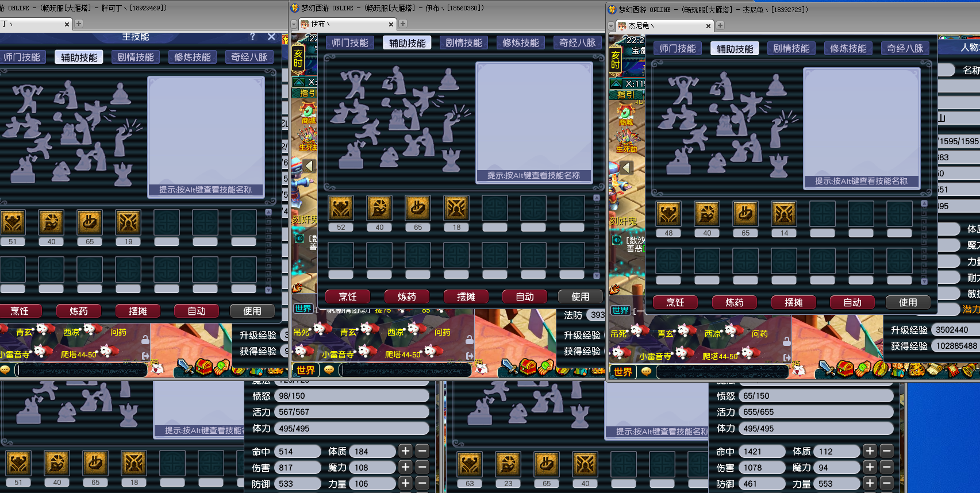Decrease 魔力 in bottom-left attribute panel

tap(422, 467)
